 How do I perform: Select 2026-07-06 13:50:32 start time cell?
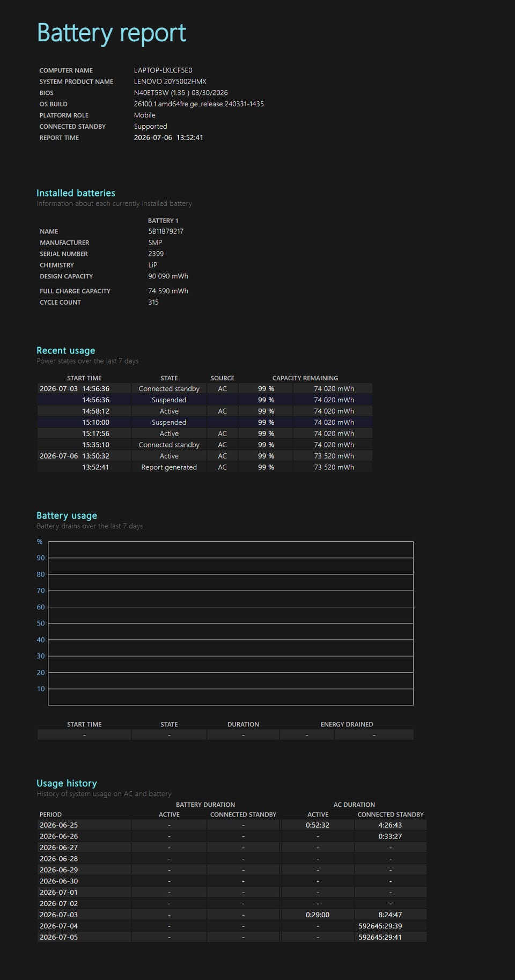click(84, 456)
